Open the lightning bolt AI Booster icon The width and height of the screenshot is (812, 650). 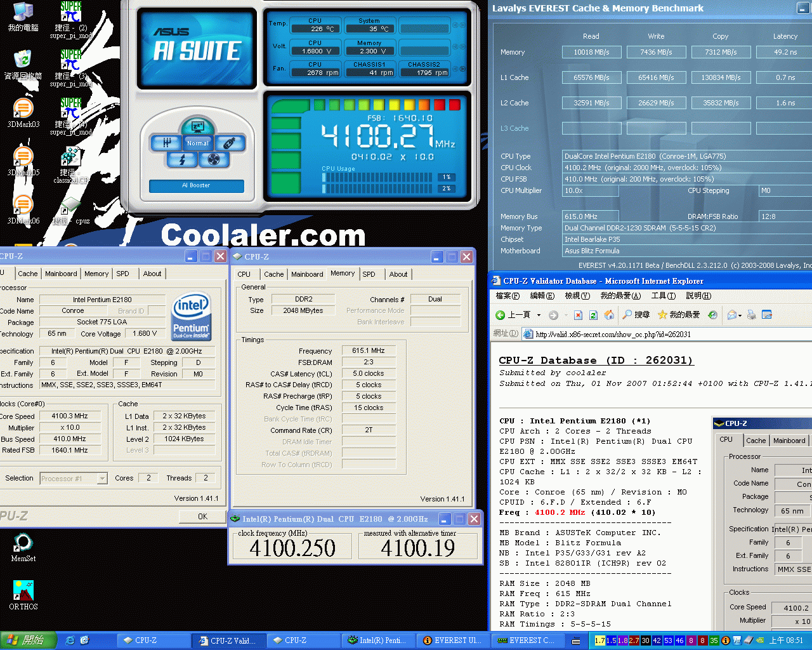tap(182, 160)
